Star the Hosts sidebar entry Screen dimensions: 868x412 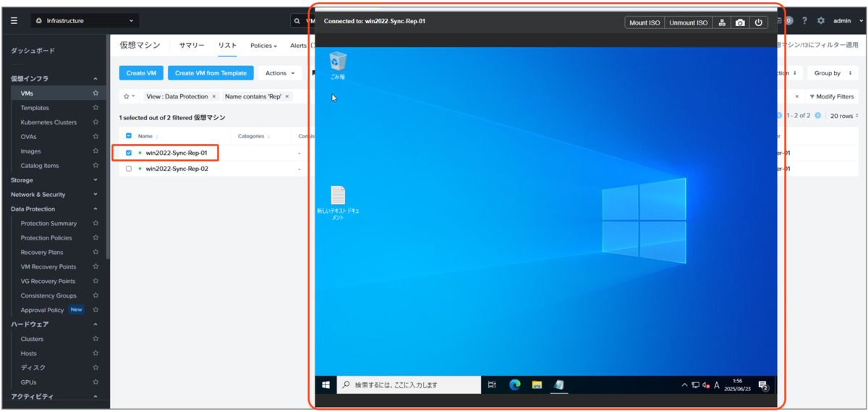(95, 353)
